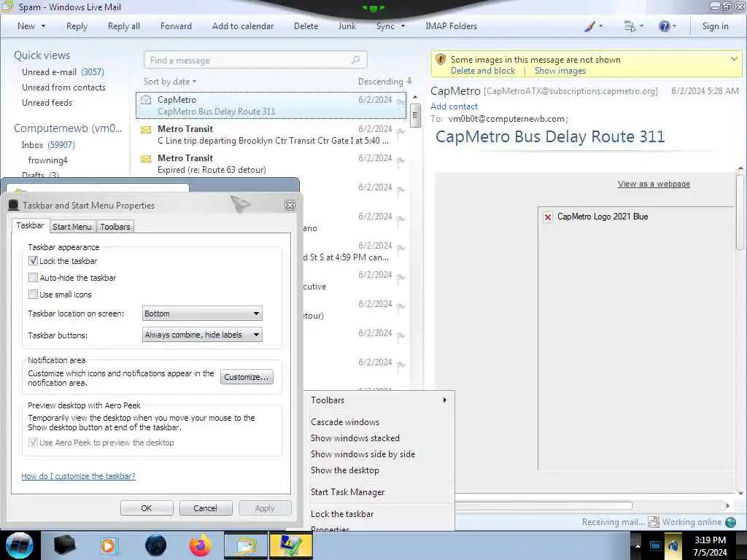Image resolution: width=747 pixels, height=560 pixels.
Task: Open Unread e-mail (3057) quick view
Action: tap(63, 72)
